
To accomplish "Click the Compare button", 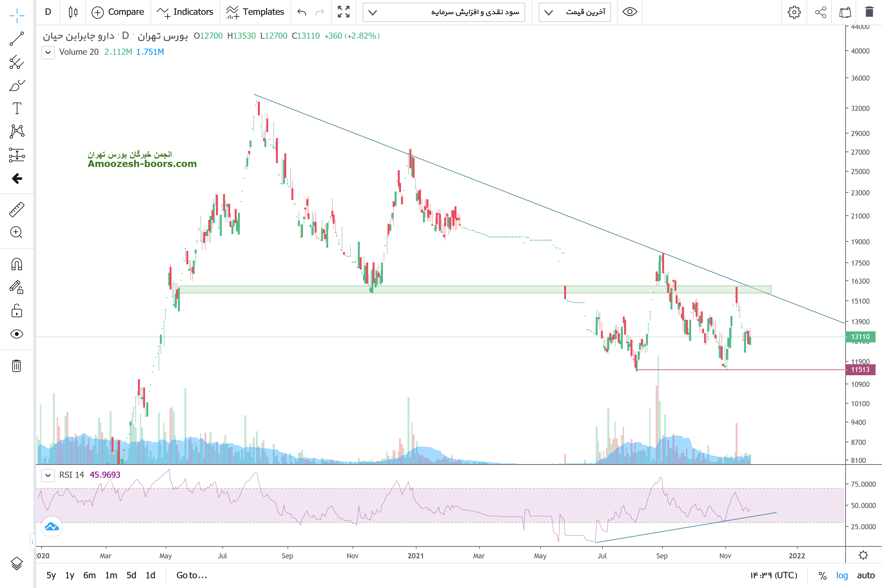I will click(x=118, y=12).
